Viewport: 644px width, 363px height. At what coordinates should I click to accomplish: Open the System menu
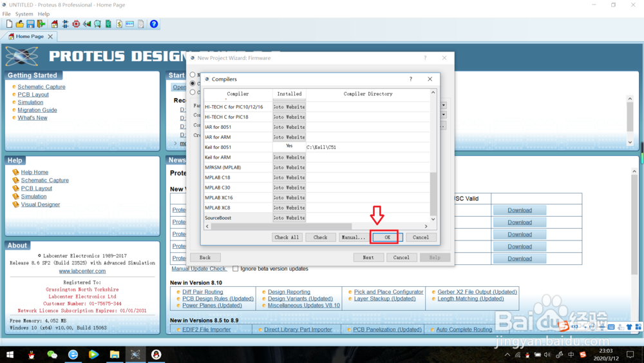tap(24, 14)
